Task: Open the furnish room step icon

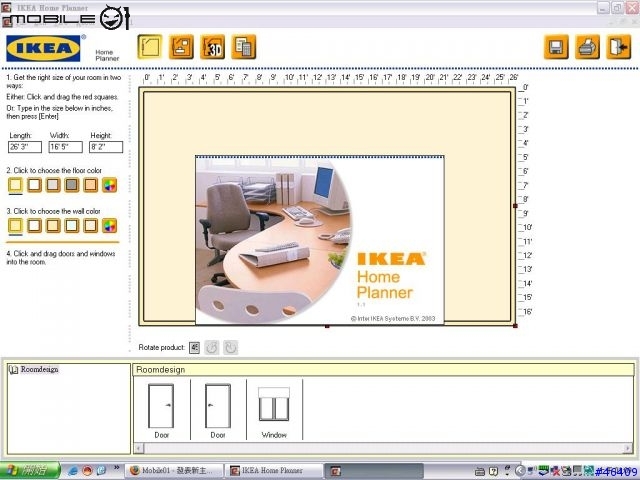Action: tap(181, 47)
